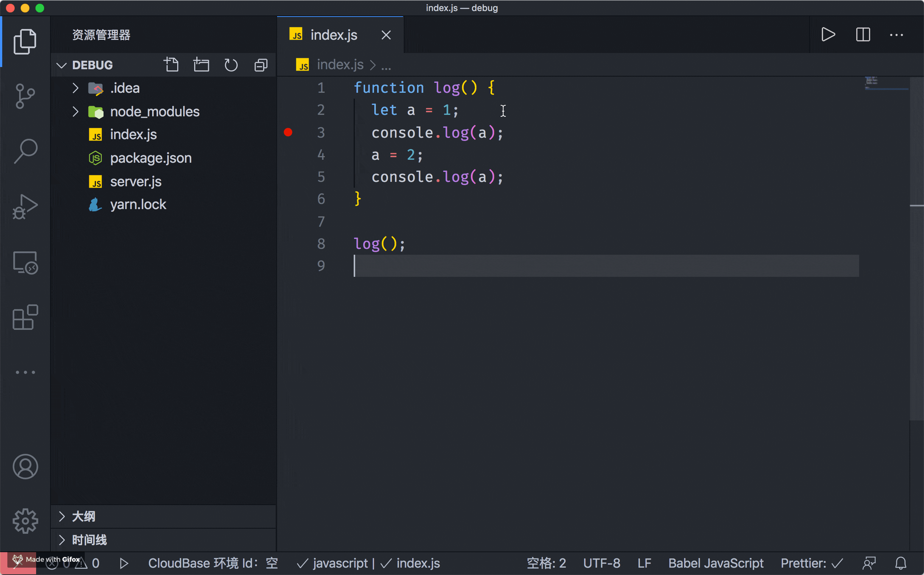Click the New File icon in explorer
924x575 pixels.
pyautogui.click(x=171, y=65)
